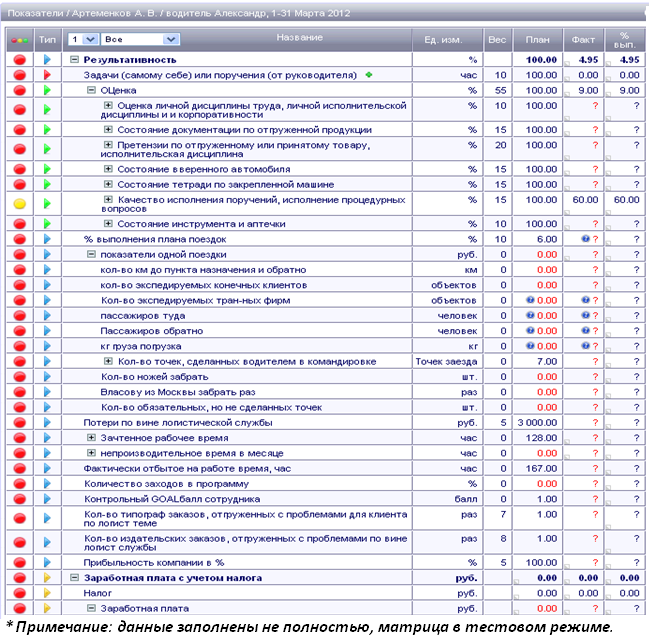Click red status circle for Количество заходов в программу

click(20, 483)
